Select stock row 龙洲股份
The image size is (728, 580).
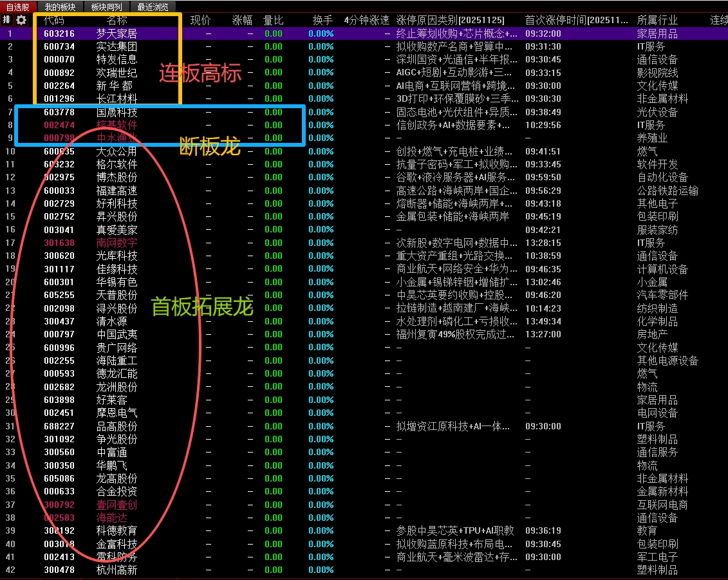point(364,387)
